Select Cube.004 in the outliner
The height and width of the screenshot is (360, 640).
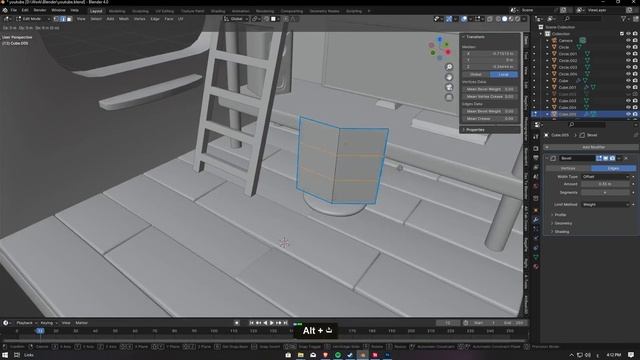pyautogui.click(x=567, y=107)
